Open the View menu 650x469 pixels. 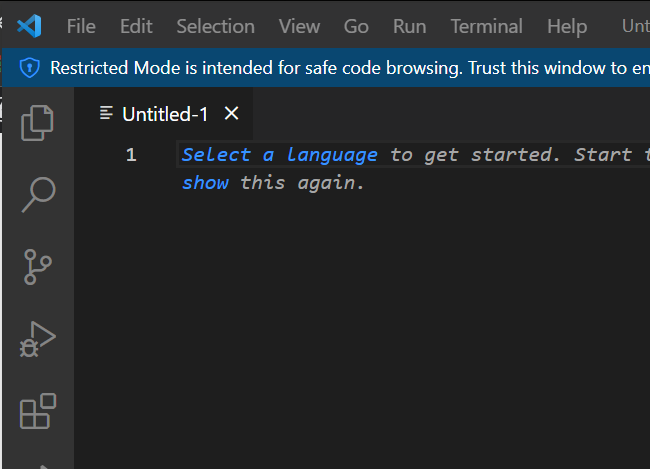(299, 27)
